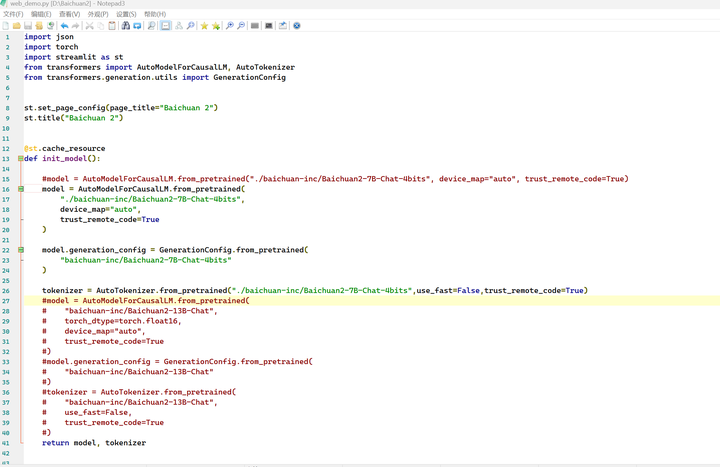Click the grey scheme rectangle icon

click(x=255, y=26)
